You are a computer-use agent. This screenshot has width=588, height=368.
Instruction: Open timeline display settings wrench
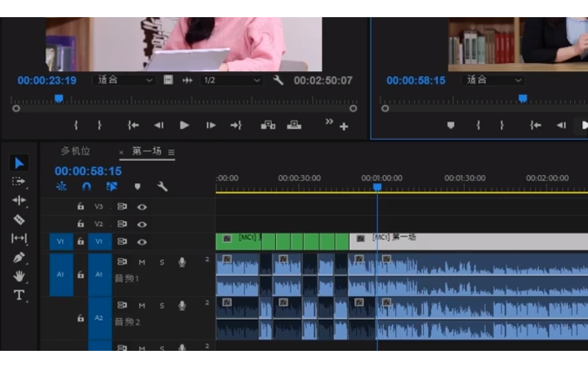[x=163, y=186]
